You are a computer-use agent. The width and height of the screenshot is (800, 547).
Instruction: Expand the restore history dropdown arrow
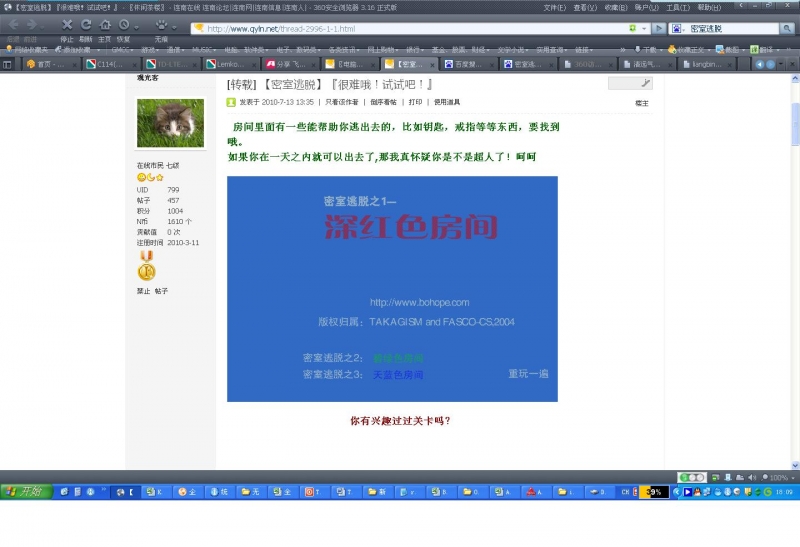(137, 27)
